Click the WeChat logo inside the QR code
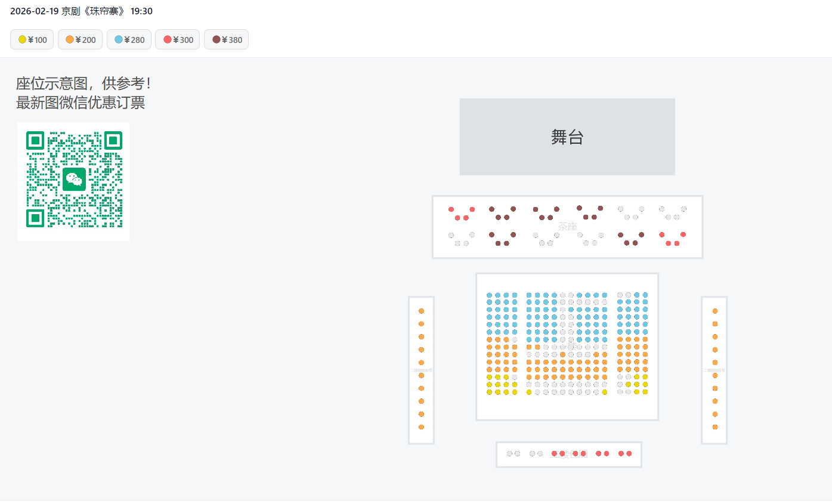 coord(74,179)
